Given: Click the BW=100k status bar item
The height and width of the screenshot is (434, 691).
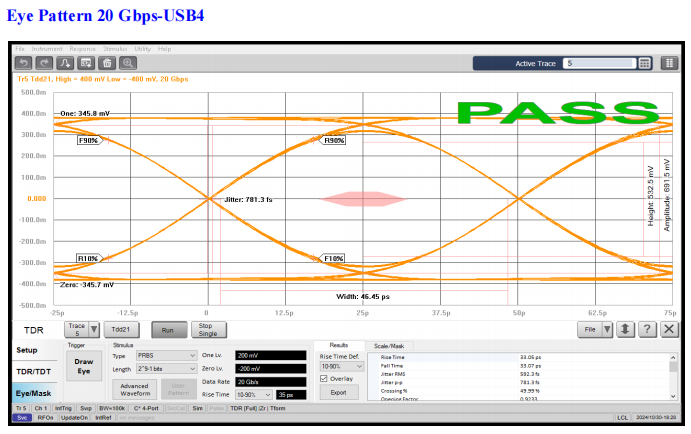Looking at the screenshot, I should (112, 408).
